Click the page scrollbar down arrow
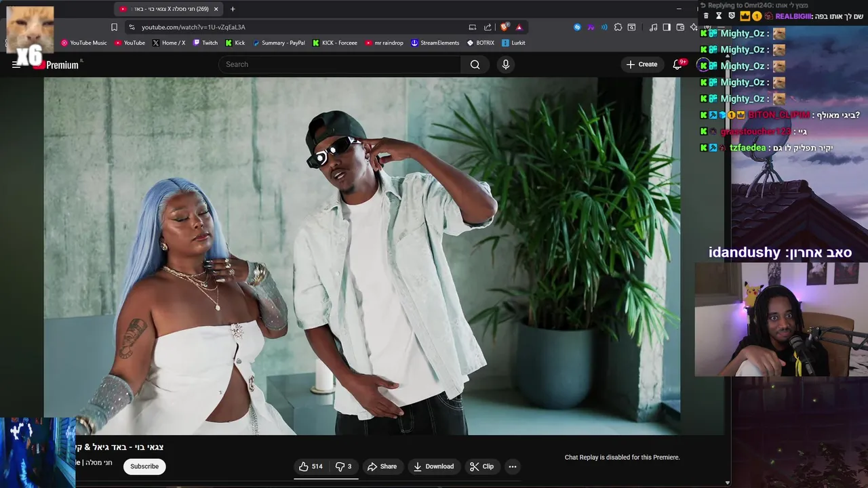This screenshot has width=868, height=488. [728, 483]
